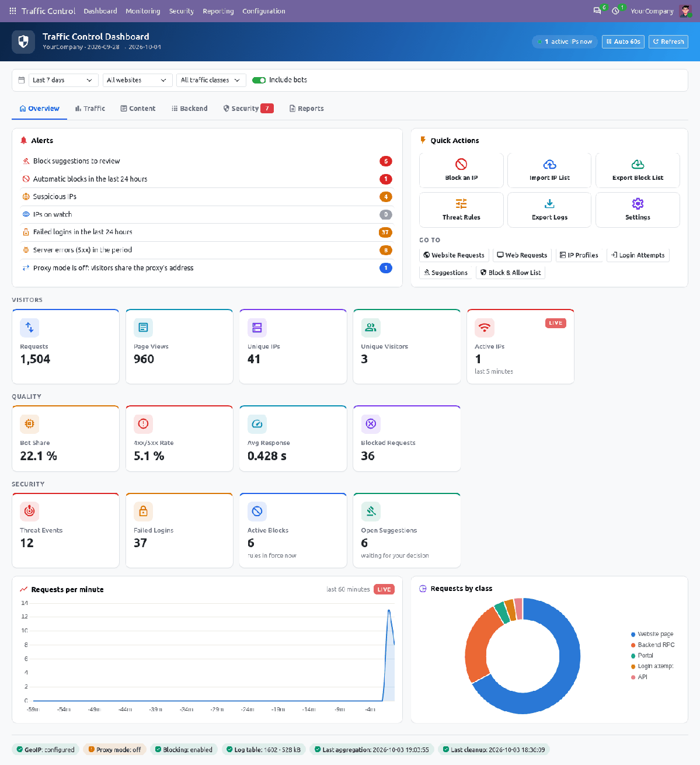Click the Export Block List cloud icon
Viewport: 700px width, 765px height.
click(638, 164)
